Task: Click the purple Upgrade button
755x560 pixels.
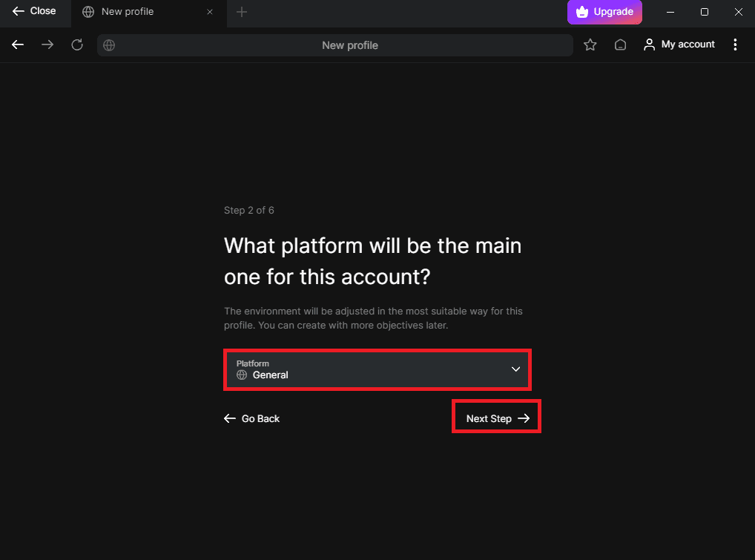Action: pyautogui.click(x=604, y=12)
